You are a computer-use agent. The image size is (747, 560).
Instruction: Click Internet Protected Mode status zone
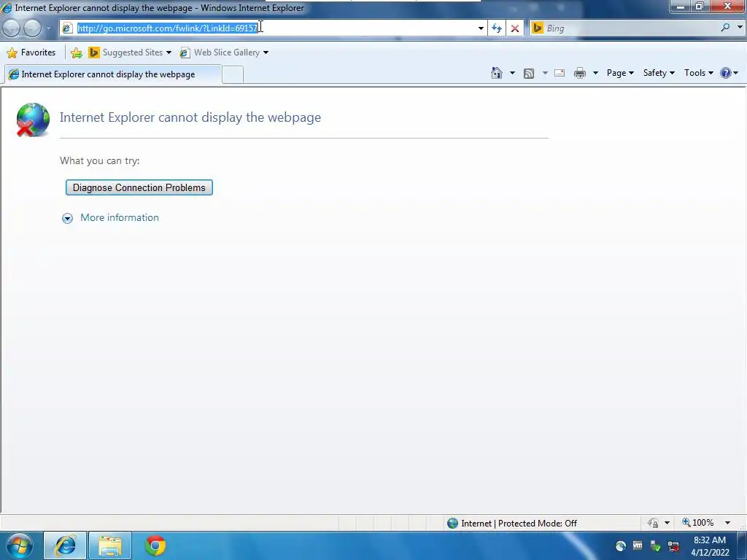pos(512,524)
